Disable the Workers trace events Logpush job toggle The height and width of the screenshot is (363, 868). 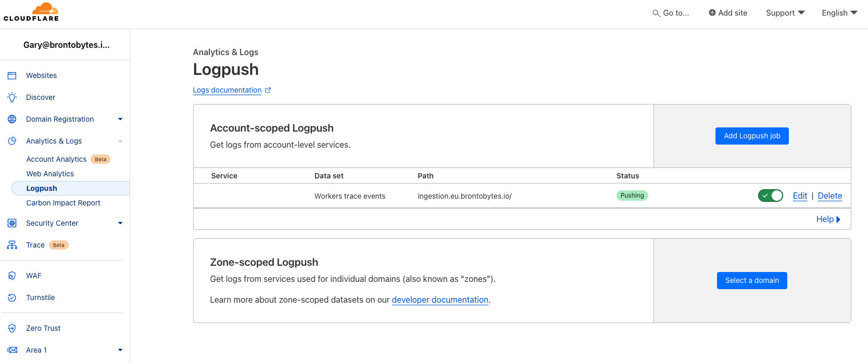click(x=770, y=196)
